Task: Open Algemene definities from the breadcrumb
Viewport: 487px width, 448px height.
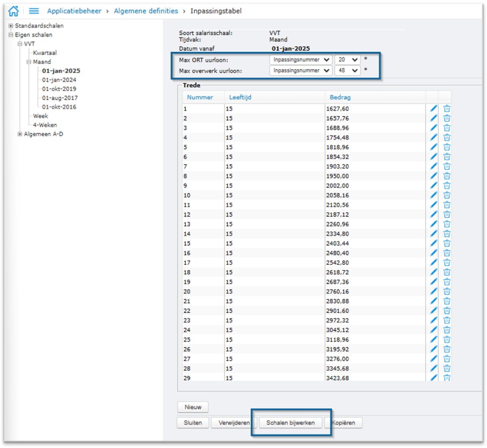Action: click(146, 11)
